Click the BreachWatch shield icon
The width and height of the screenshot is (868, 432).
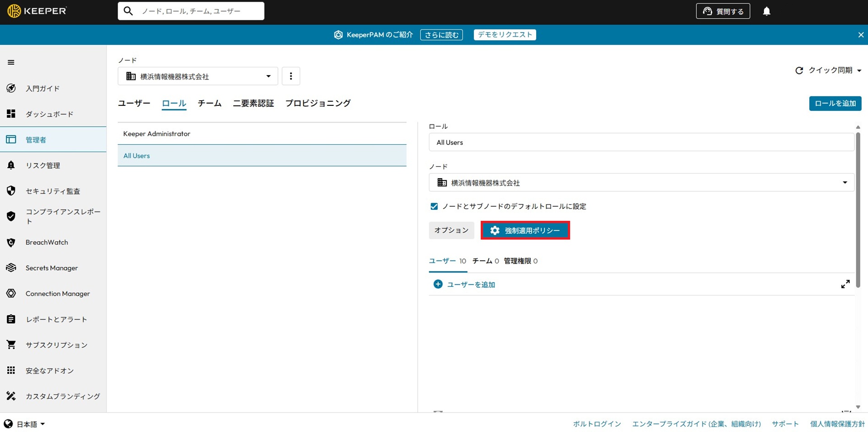[x=11, y=242]
